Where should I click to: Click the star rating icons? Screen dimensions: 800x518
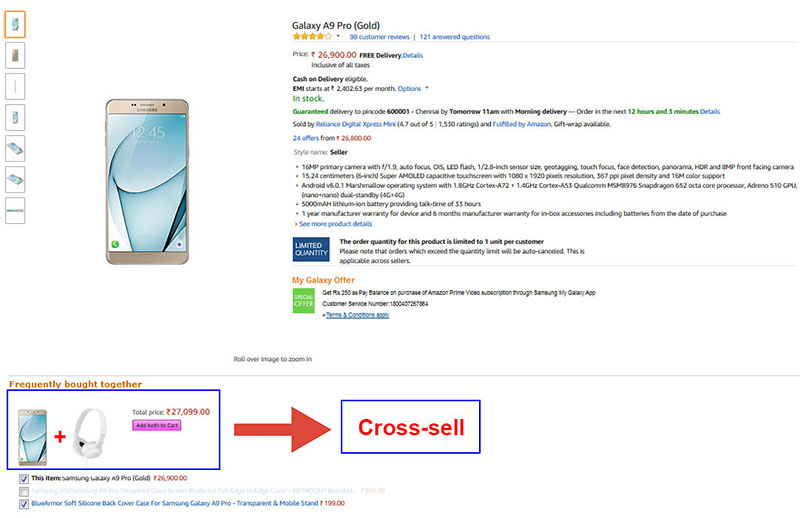pos(312,37)
